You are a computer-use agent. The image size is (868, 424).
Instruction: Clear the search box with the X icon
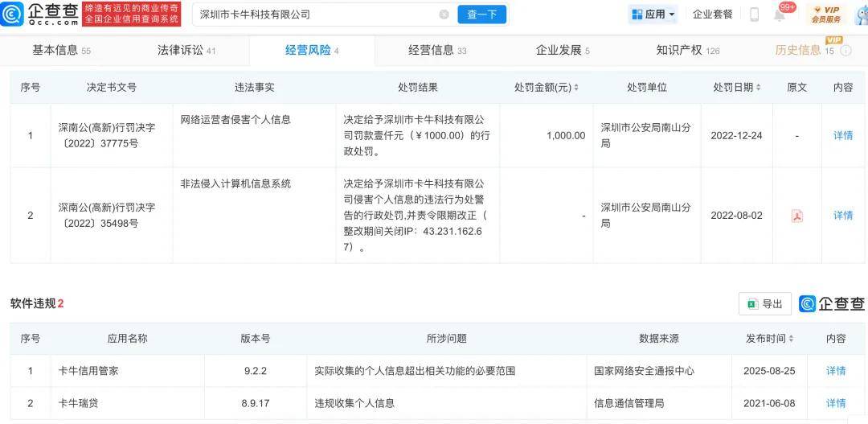[444, 14]
